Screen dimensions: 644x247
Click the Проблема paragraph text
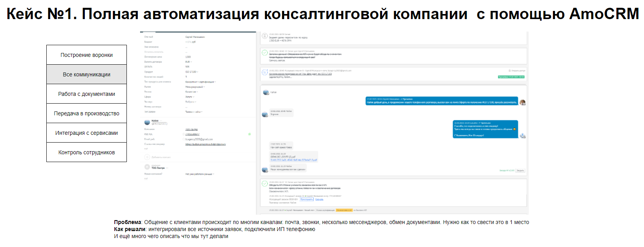[321, 222]
